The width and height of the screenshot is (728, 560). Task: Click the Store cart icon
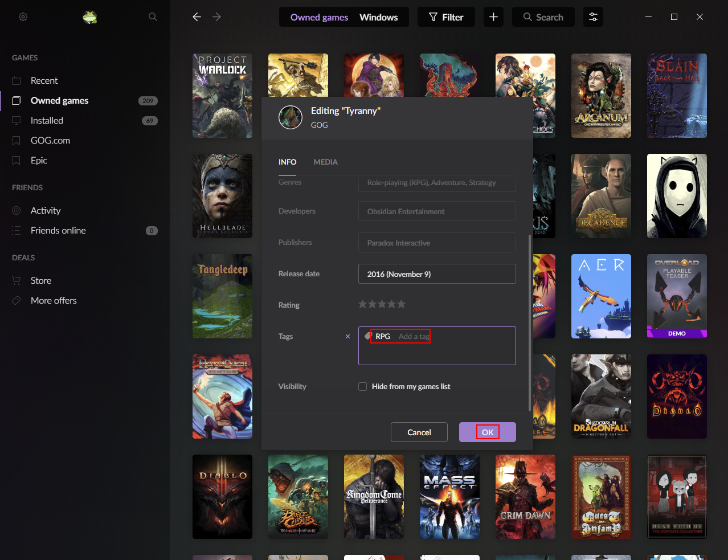pyautogui.click(x=17, y=280)
